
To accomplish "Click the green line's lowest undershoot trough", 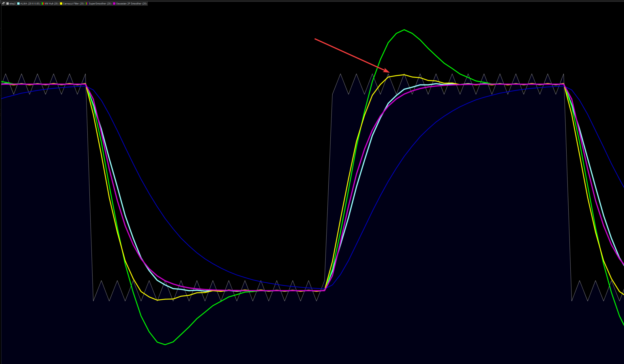I will tap(165, 344).
